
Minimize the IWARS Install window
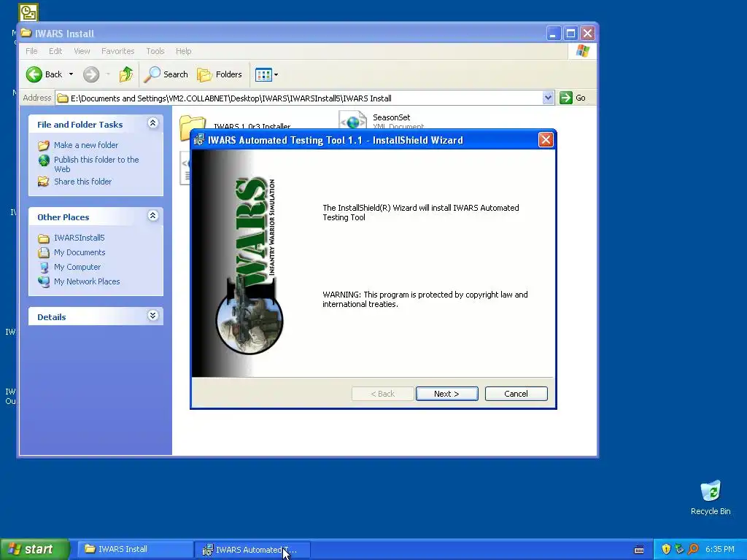click(553, 34)
